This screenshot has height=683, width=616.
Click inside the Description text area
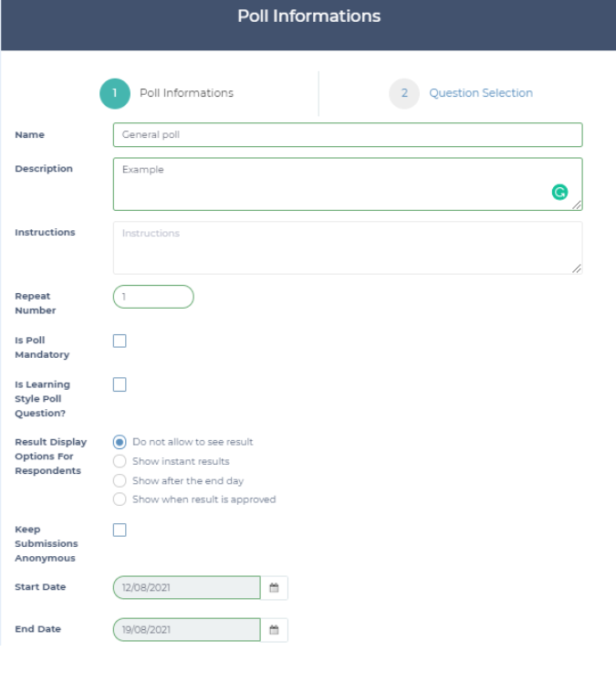329,184
